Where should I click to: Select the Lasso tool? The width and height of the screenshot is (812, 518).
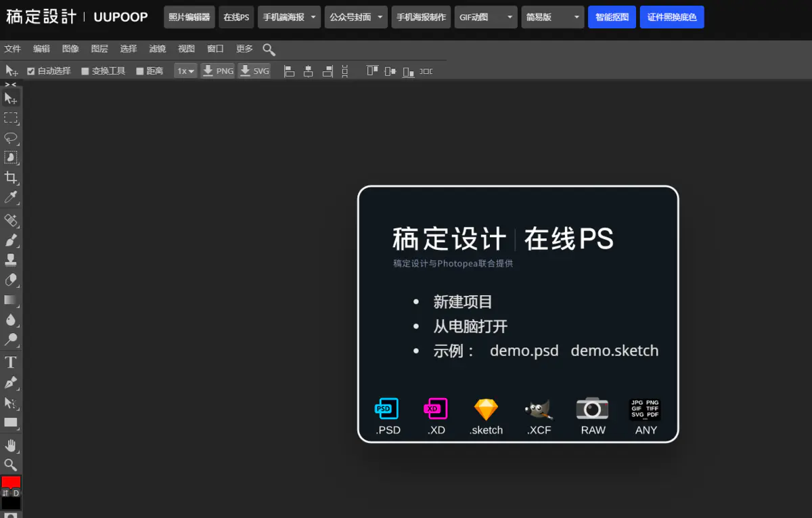(11, 138)
